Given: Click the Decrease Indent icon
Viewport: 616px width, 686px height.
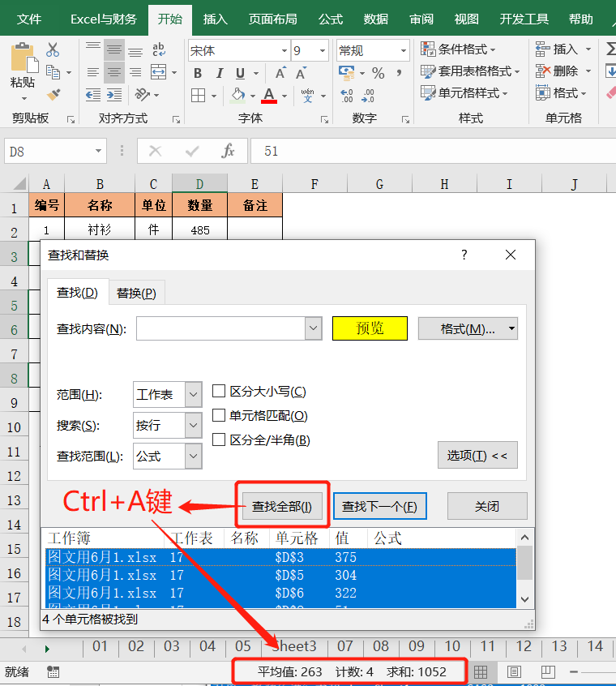Looking at the screenshot, I should pyautogui.click(x=93, y=95).
